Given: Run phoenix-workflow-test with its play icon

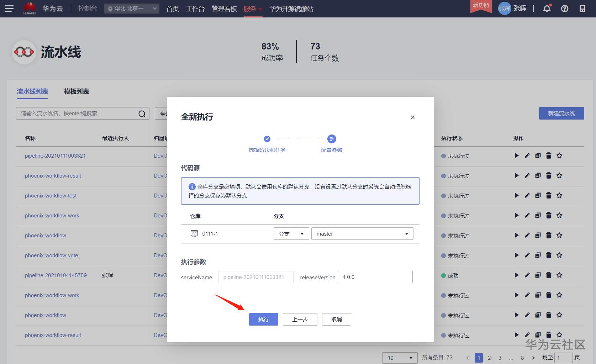Looking at the screenshot, I should 517,195.
